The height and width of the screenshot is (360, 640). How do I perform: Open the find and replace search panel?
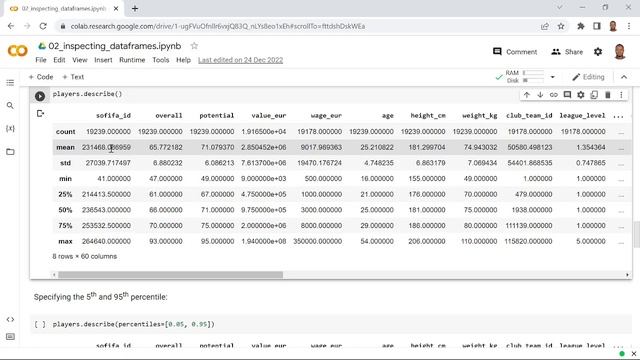[10, 106]
